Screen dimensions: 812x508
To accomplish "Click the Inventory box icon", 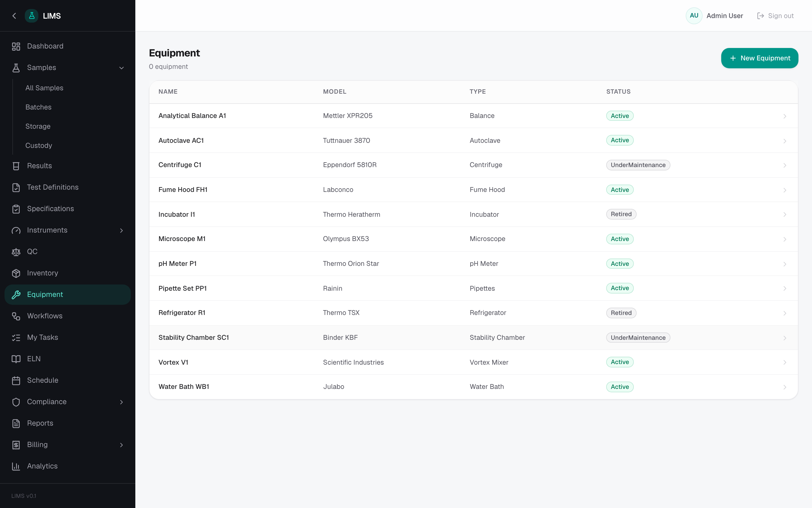I will click(16, 273).
